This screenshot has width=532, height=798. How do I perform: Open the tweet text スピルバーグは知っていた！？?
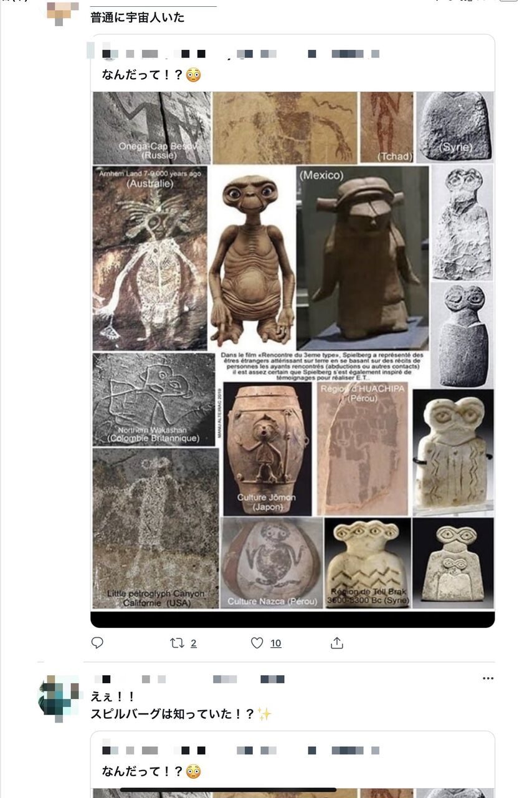(181, 714)
